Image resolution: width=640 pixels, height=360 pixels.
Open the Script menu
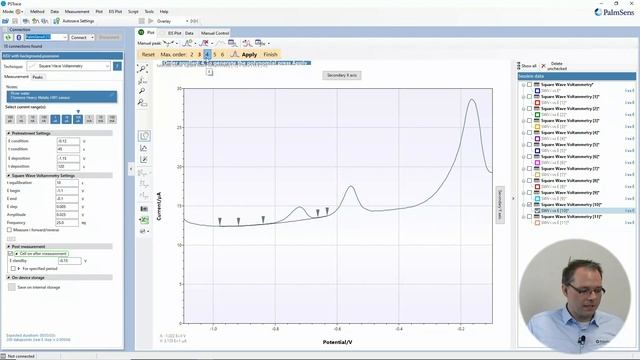[x=133, y=11]
